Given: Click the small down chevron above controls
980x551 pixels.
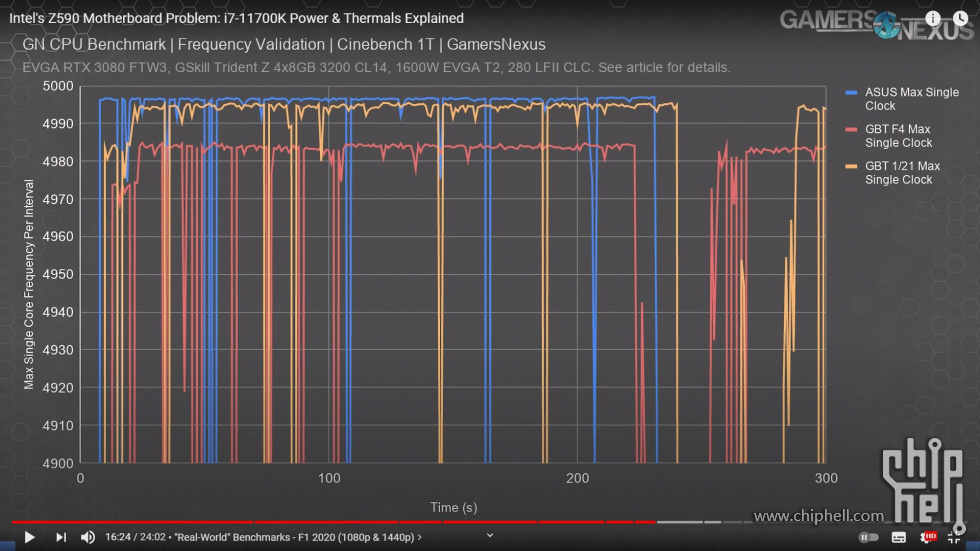Looking at the screenshot, I should (x=490, y=535).
